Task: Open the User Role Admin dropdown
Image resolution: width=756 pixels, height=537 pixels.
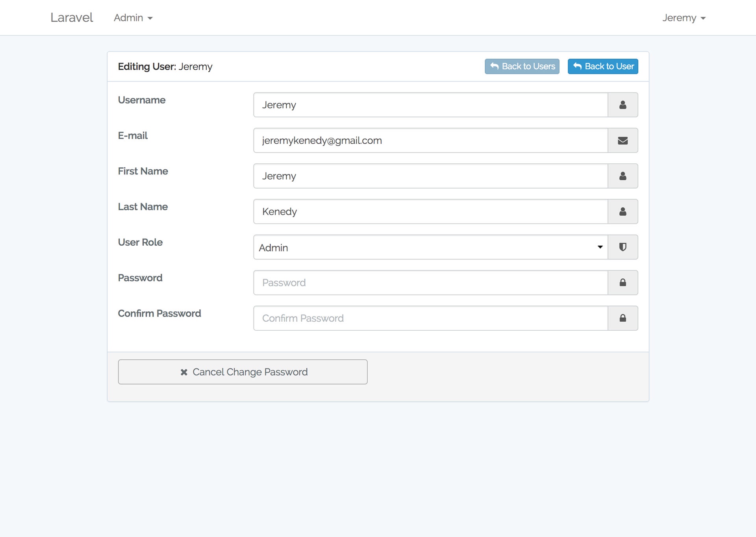Action: (x=430, y=247)
